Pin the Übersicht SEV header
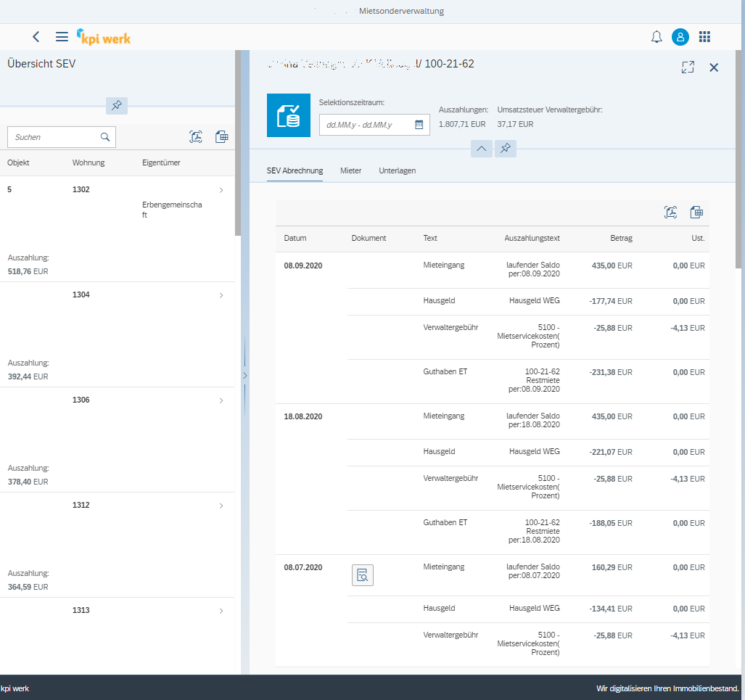This screenshot has height=700, width=745. click(116, 105)
